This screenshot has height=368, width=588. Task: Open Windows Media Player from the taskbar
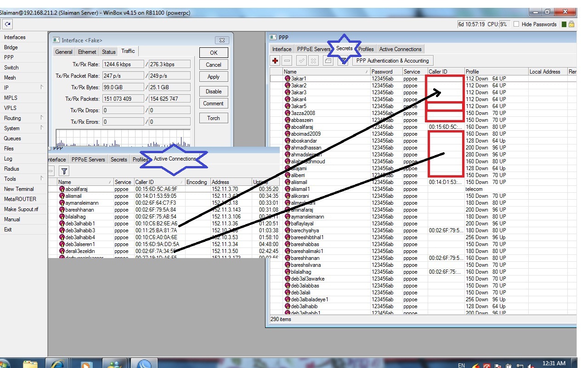coord(86,364)
